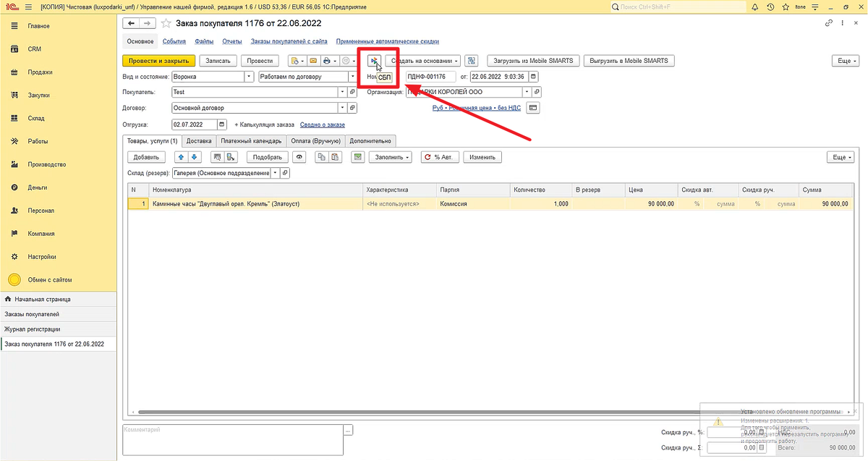The width and height of the screenshot is (868, 461).
Task: Copy link to document via chain icon
Action: click(x=829, y=24)
